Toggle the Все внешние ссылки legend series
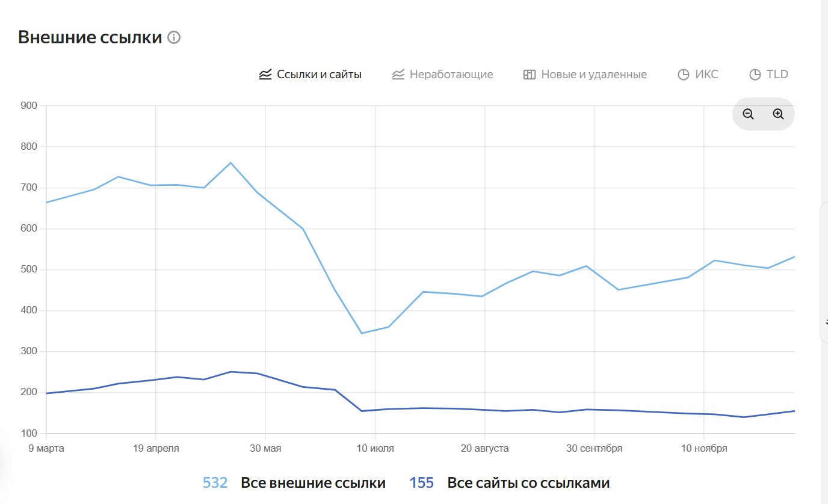Viewport: 828px width, 504px height. pos(313,483)
